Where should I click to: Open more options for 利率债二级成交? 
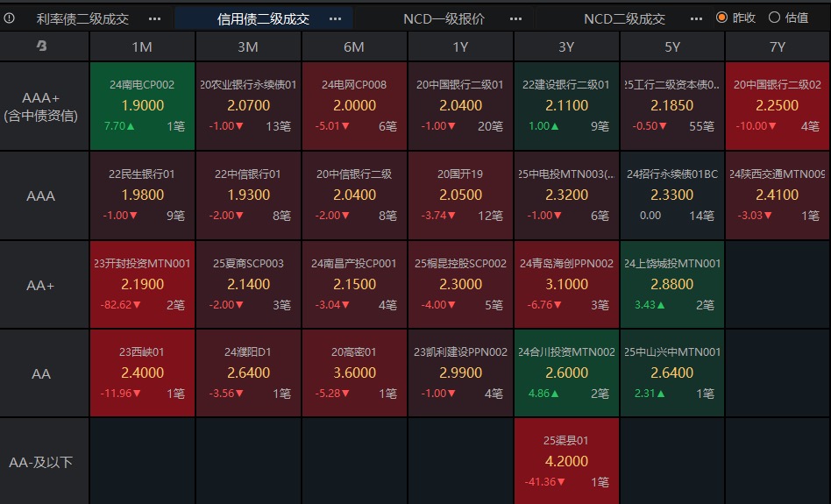155,19
